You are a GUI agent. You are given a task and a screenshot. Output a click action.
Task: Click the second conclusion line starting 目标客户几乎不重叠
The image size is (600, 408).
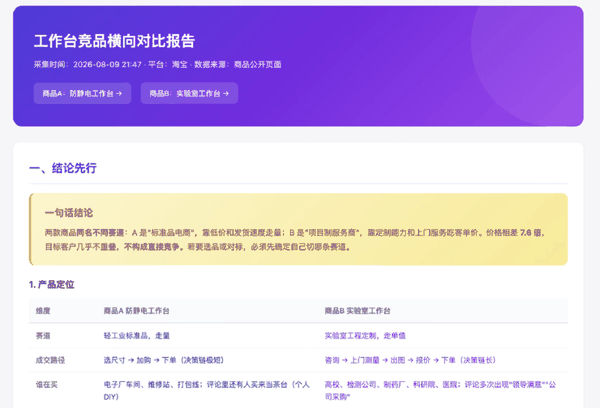pyautogui.click(x=197, y=247)
